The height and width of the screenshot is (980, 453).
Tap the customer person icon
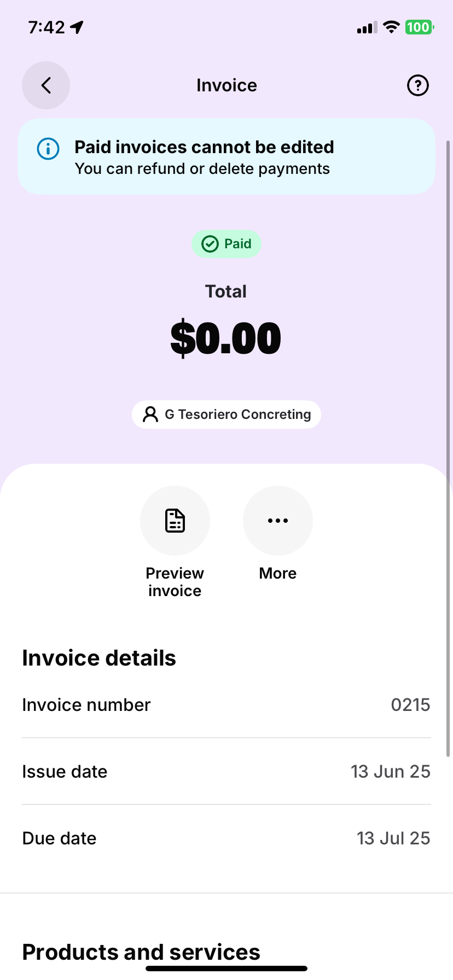[150, 415]
